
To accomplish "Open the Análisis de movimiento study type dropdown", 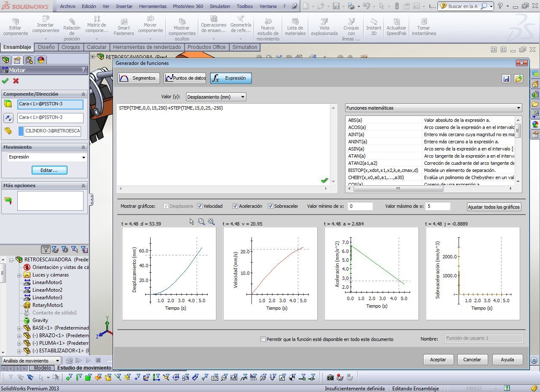I will point(32,361).
